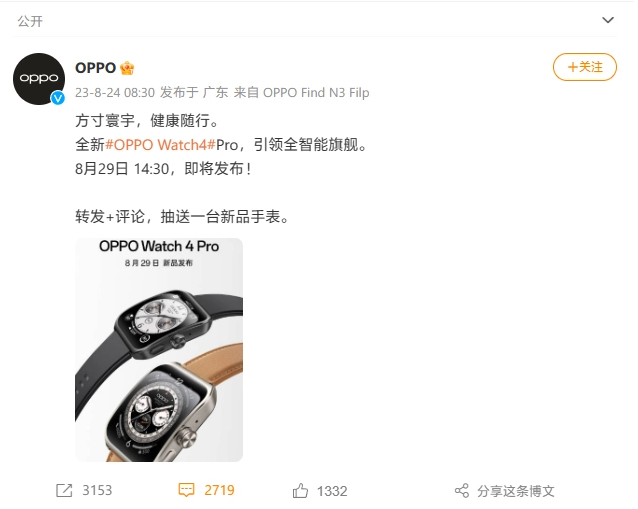Screen dimensions: 638x509
Task: Open the OPPO round avatar logo
Action: click(x=39, y=79)
